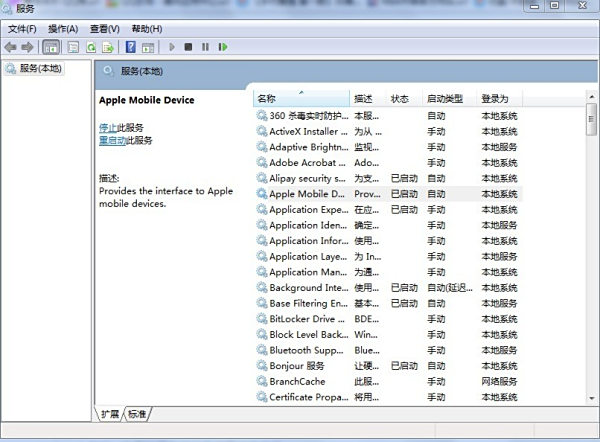Click 自动(延迟 startup type in Background Inte row
Image resolution: width=600 pixels, height=442 pixels.
pos(450,288)
